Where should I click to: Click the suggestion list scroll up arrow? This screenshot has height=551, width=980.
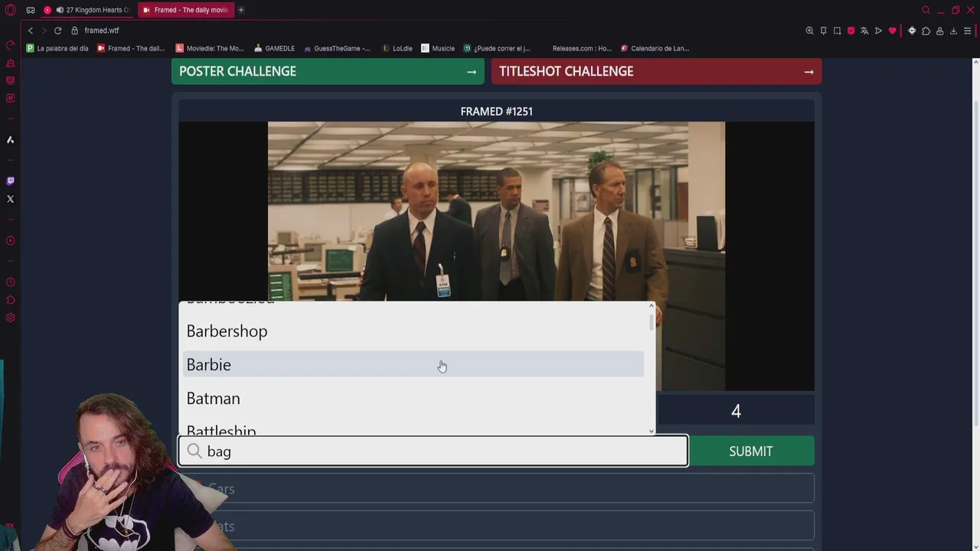(x=652, y=305)
